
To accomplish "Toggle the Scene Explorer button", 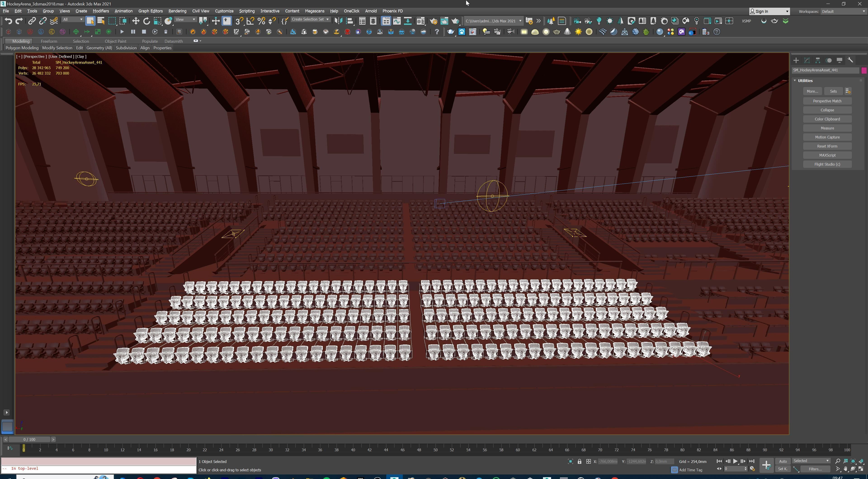I will click(x=362, y=21).
